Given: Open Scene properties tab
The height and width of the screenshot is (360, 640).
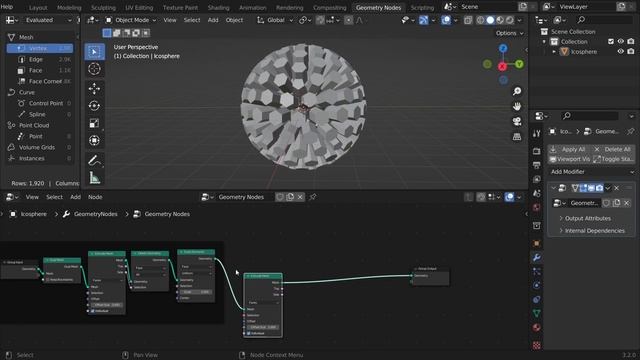Looking at the screenshot, I should (x=537, y=193).
